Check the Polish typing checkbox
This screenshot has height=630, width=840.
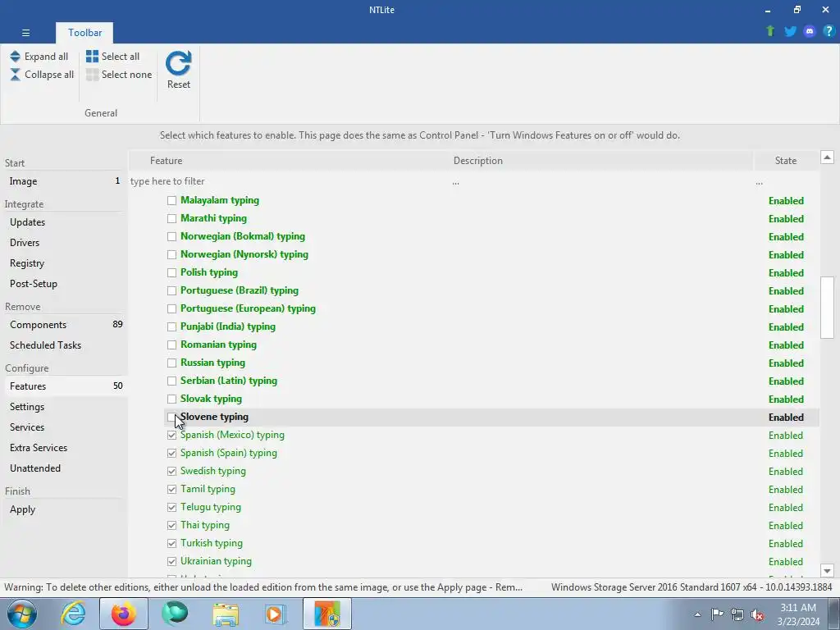click(171, 272)
